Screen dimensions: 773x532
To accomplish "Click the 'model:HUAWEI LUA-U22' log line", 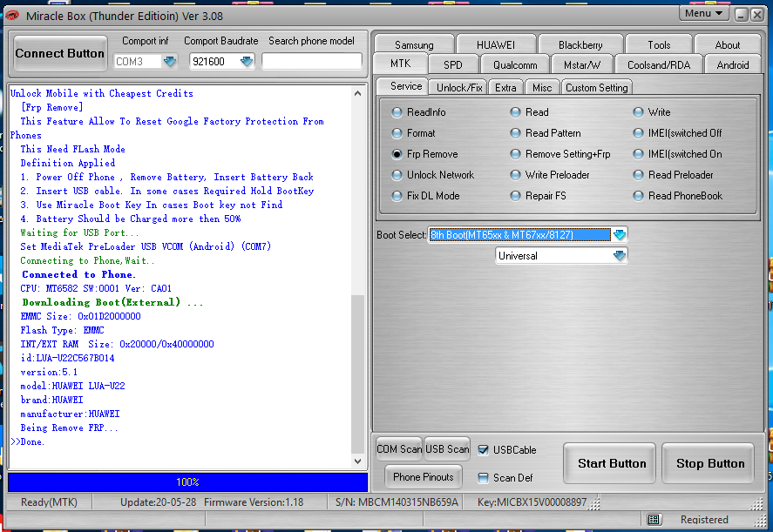I will point(72,386).
